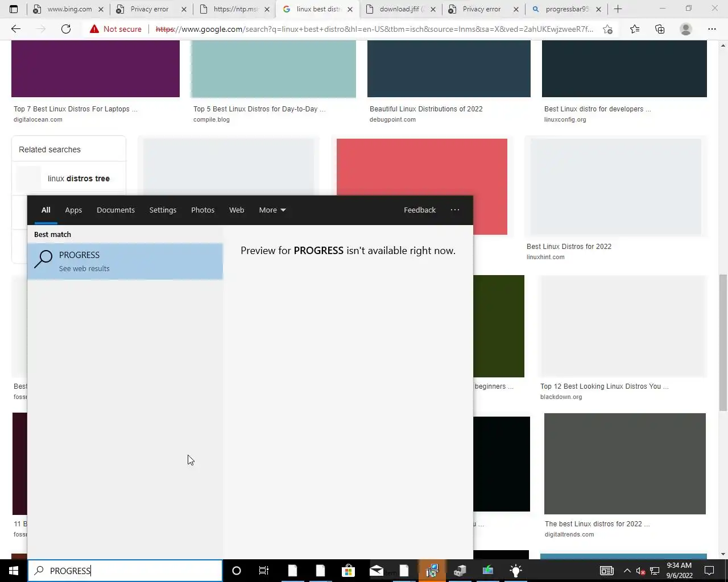The width and height of the screenshot is (728, 582).
Task: Open Cortana circle icon on taskbar
Action: tap(237, 571)
